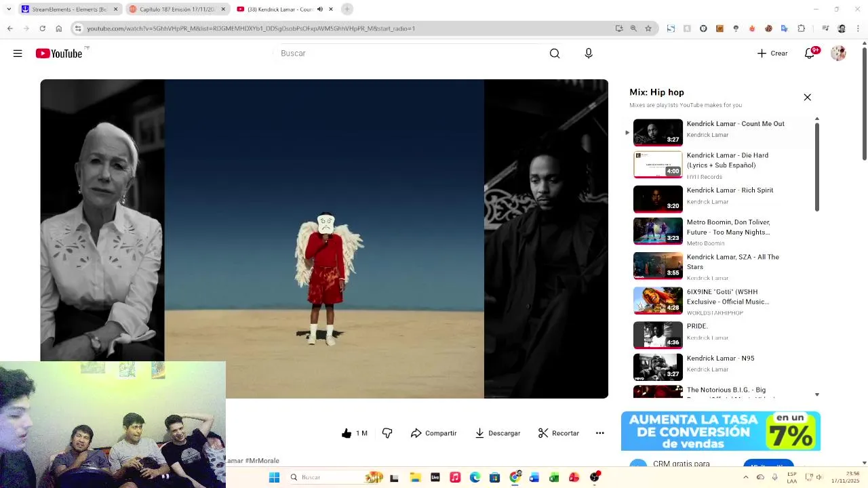Viewport: 868px width, 488px height.
Task: Open the three-dot more actions menu
Action: pyautogui.click(x=599, y=433)
